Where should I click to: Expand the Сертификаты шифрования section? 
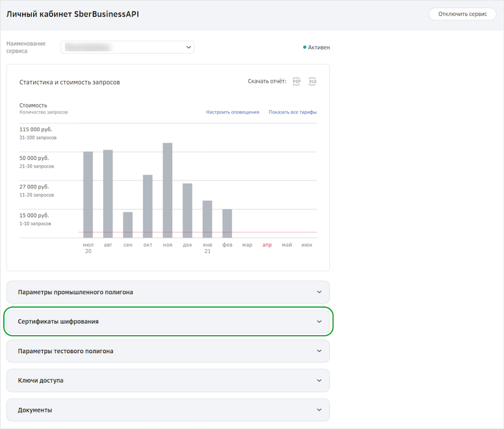point(168,321)
